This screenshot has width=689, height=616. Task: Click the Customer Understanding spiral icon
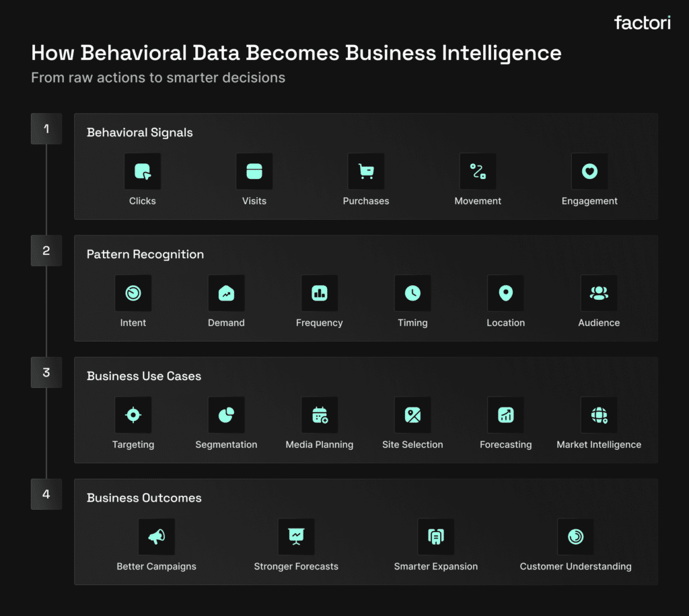click(576, 537)
